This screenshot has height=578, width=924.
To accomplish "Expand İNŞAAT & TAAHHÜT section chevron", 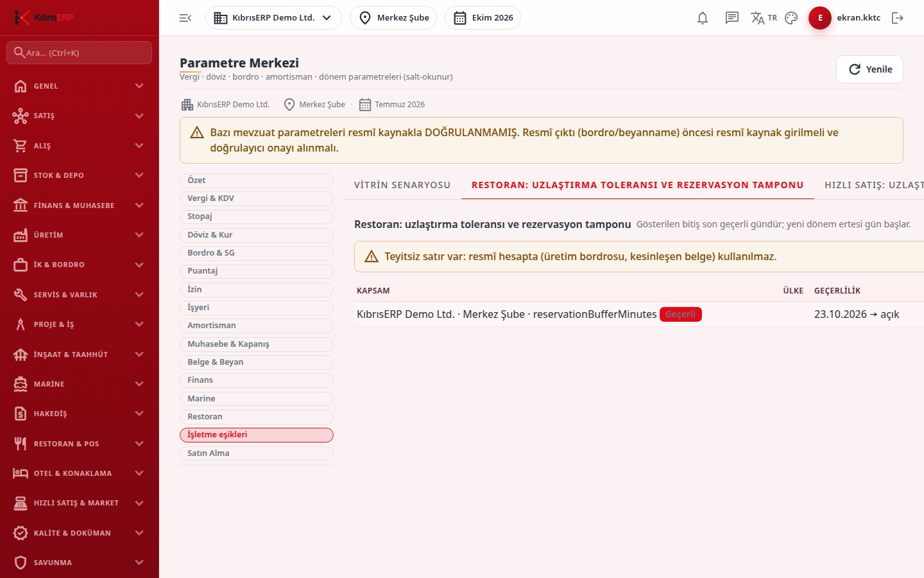I will pos(139,355).
